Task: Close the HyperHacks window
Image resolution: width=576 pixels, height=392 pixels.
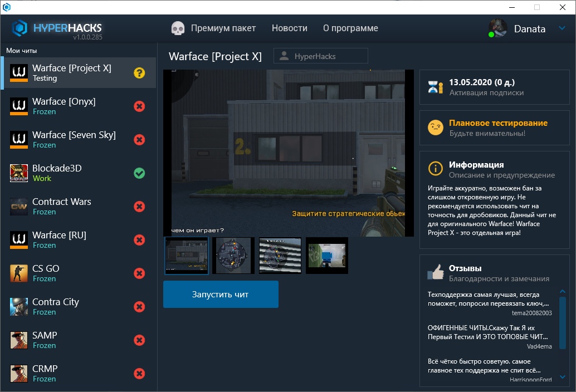Action: [x=563, y=7]
